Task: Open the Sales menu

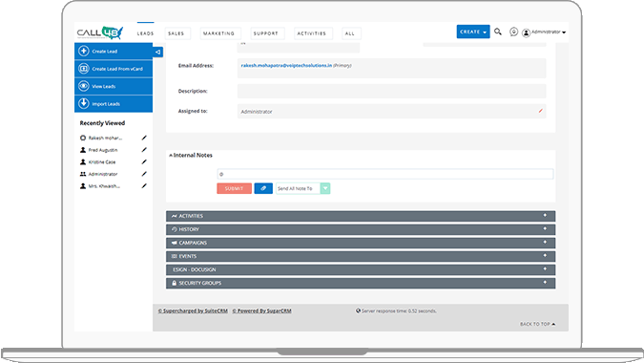Action: (x=177, y=33)
